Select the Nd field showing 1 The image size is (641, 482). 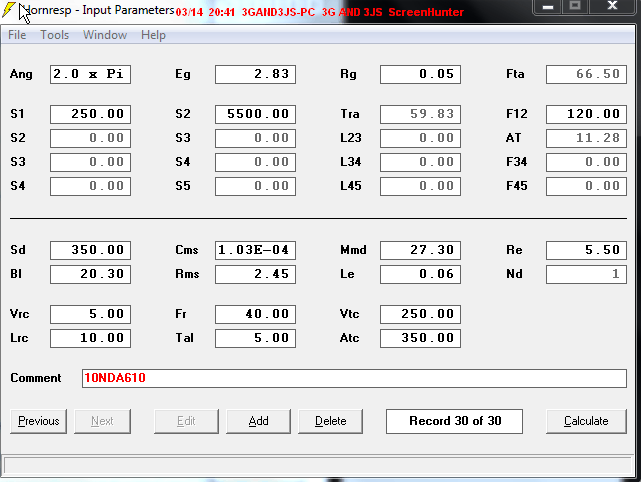click(586, 274)
